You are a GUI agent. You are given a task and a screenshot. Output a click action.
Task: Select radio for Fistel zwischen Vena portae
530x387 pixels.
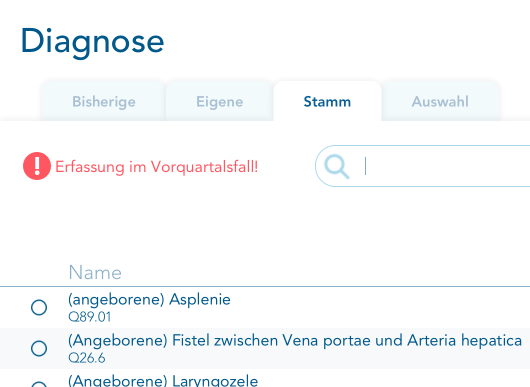coord(39,348)
